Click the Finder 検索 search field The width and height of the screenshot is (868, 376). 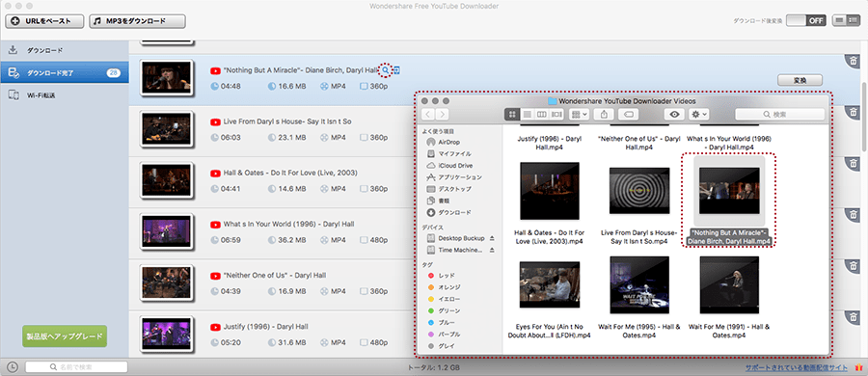(x=779, y=114)
